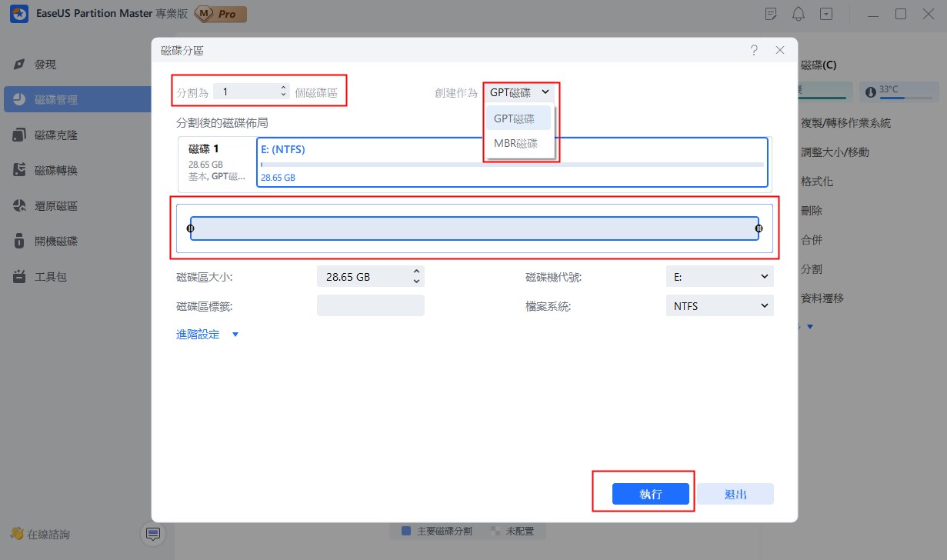Open the 工具包 toolkit icon
This screenshot has width=947, height=560.
[x=20, y=276]
